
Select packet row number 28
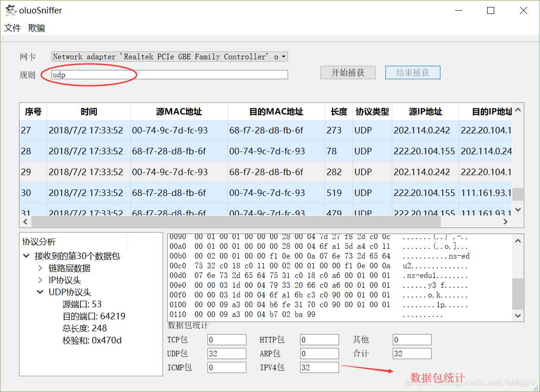(x=265, y=151)
